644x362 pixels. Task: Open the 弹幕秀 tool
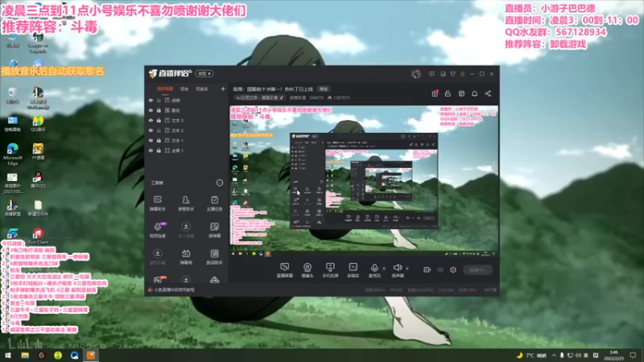pyautogui.click(x=186, y=257)
